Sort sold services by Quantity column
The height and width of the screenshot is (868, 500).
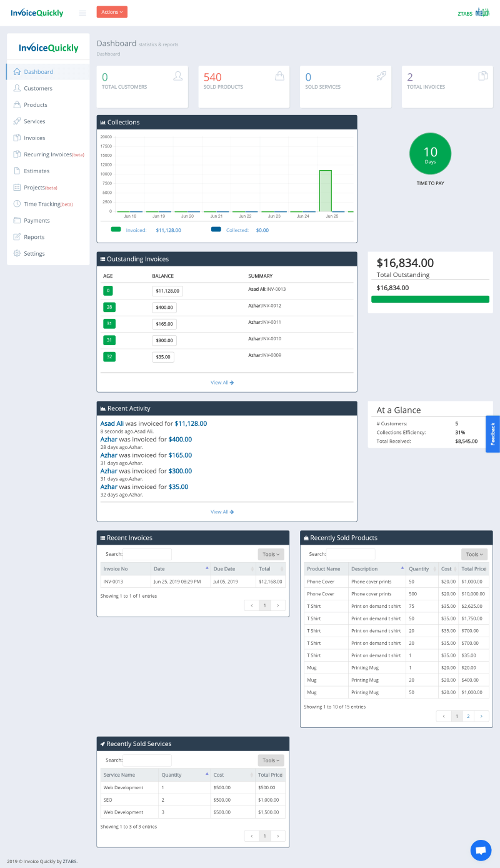pyautogui.click(x=184, y=775)
